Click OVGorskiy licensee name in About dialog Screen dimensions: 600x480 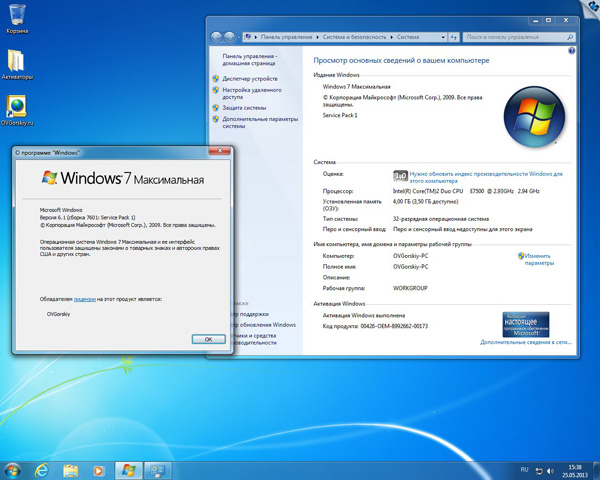(x=59, y=314)
